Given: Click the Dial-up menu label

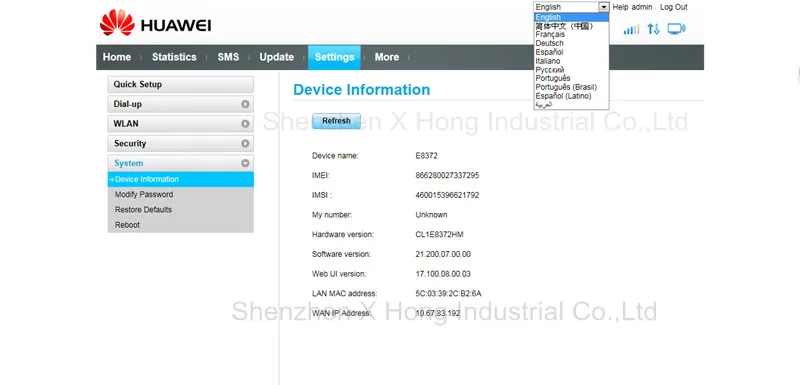Looking at the screenshot, I should click(x=128, y=104).
